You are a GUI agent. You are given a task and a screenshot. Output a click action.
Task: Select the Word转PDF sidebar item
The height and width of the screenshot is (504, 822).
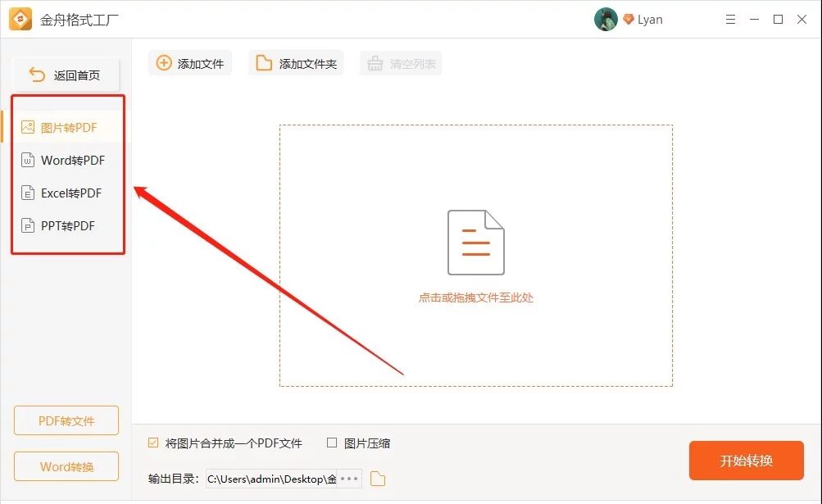67,161
